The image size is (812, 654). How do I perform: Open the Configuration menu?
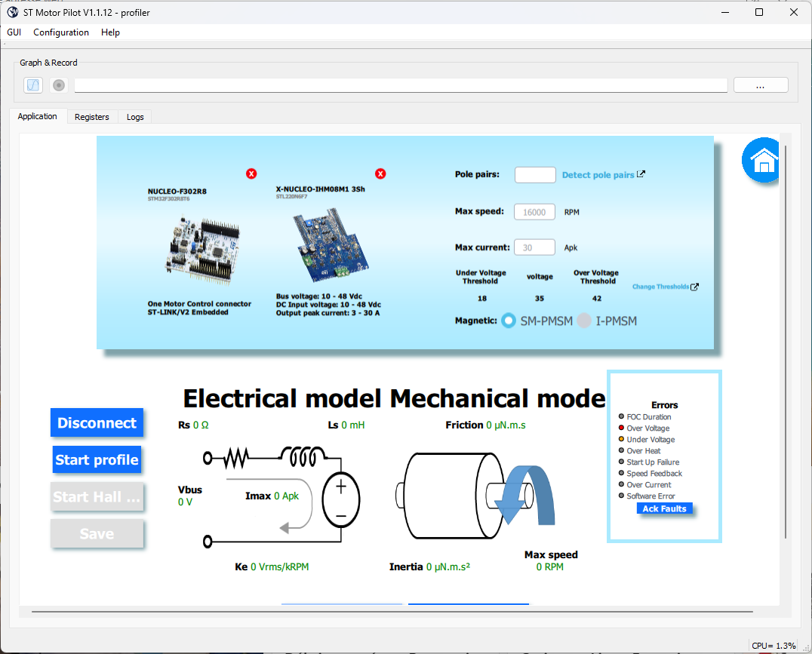pos(60,32)
